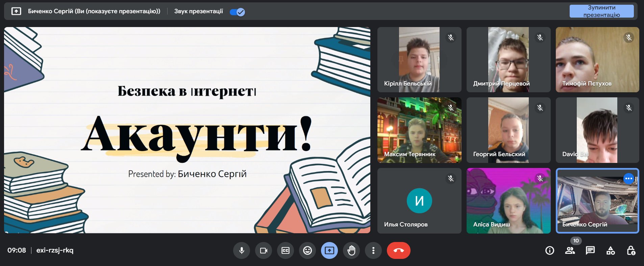The height and width of the screenshot is (266, 644).
Task: Toggle the camera button
Action: (x=264, y=250)
